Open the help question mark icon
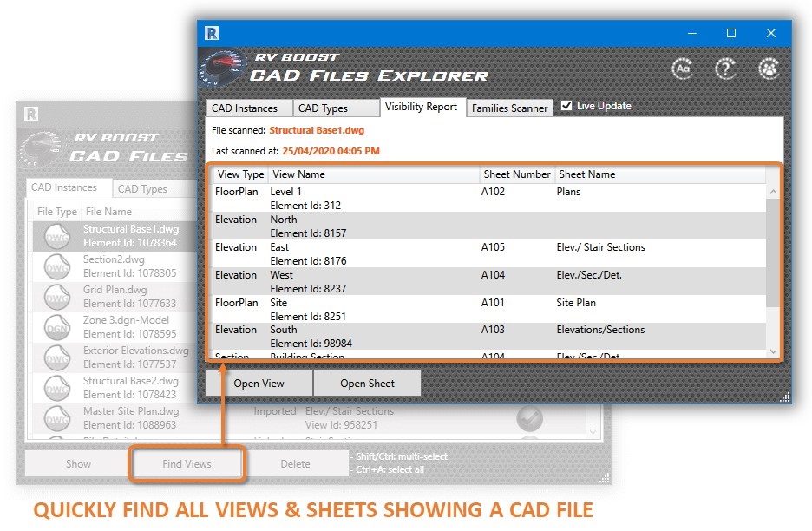This screenshot has height=531, width=812. click(725, 69)
